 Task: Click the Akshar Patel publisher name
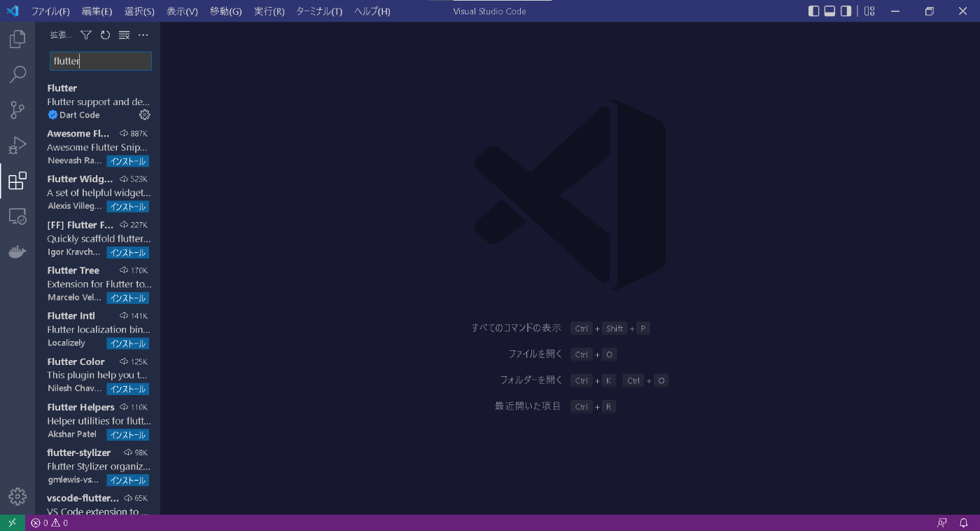[72, 434]
